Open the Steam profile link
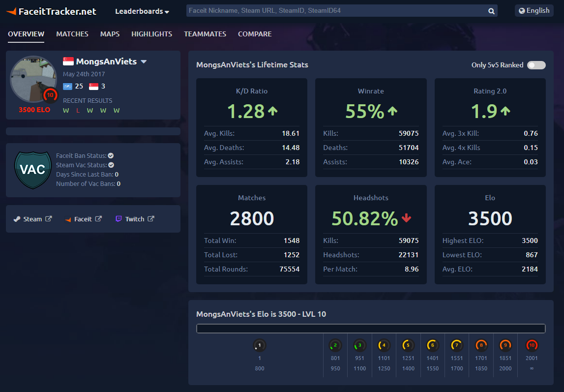 pos(33,219)
